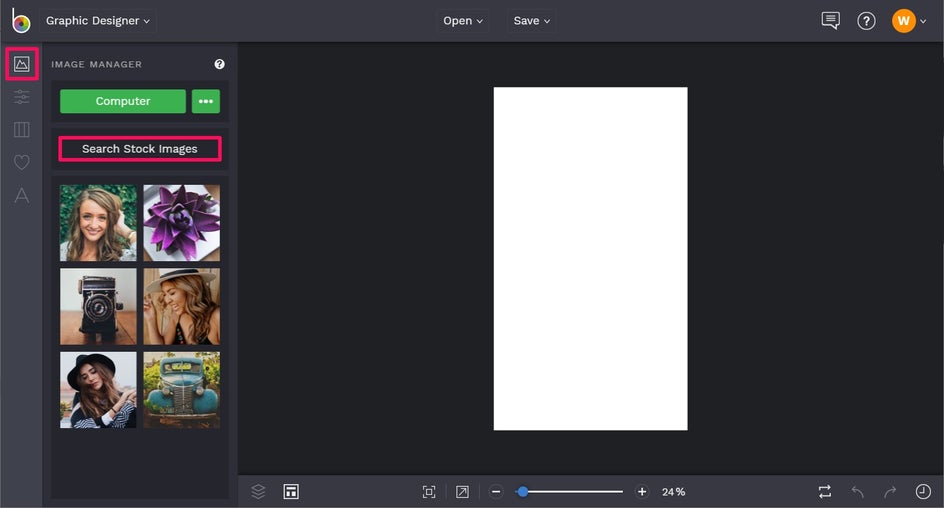The height and width of the screenshot is (508, 944).
Task: Open the history clock icon
Action: 923,492
